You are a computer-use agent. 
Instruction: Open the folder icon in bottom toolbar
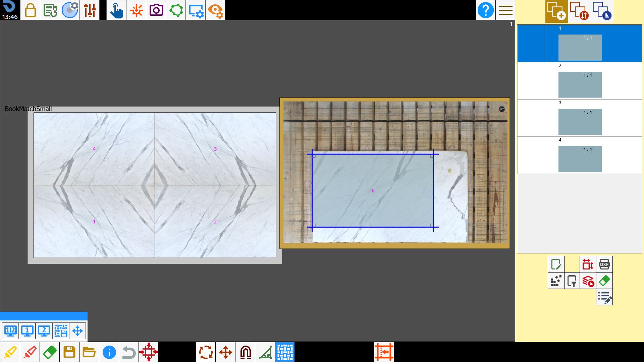point(89,352)
